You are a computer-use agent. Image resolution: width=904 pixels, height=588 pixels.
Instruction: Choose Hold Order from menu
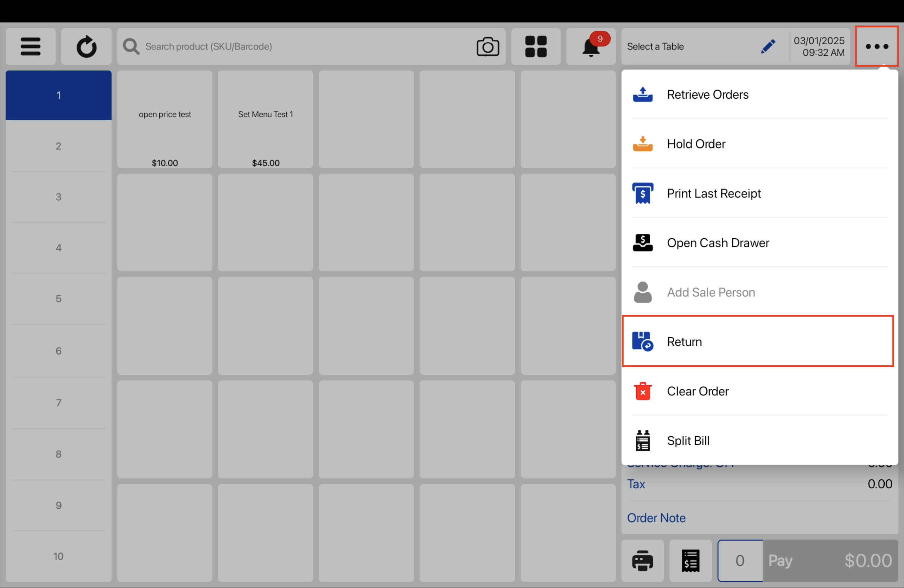(696, 144)
